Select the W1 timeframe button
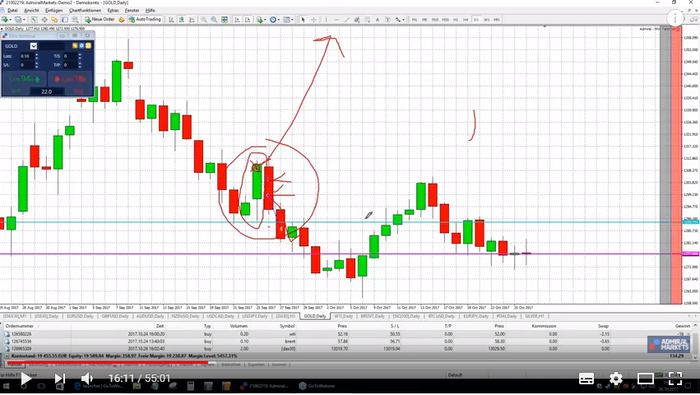The width and height of the screenshot is (700, 395). (487, 20)
